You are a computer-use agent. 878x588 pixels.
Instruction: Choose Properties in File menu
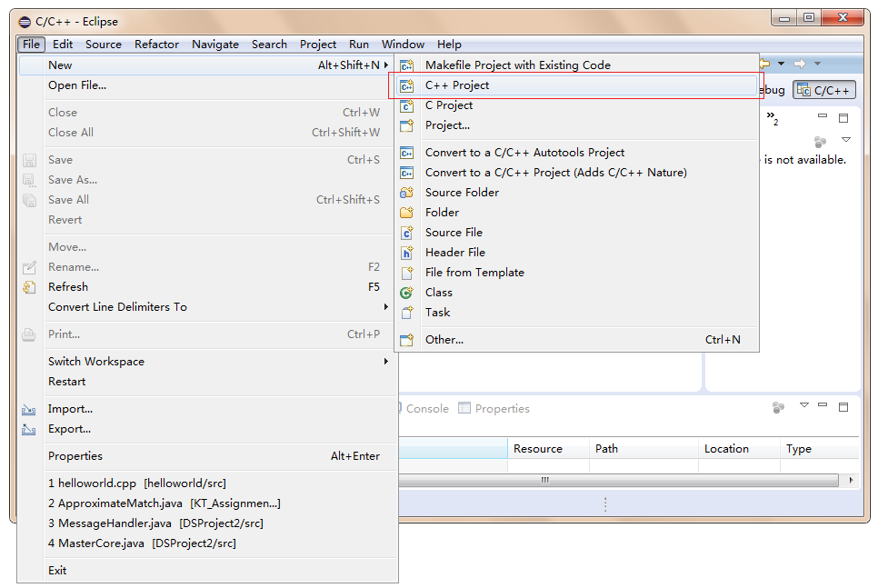(207, 456)
